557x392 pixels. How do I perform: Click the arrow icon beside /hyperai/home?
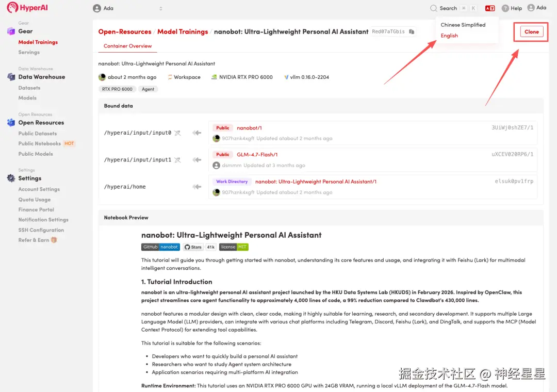pos(197,187)
